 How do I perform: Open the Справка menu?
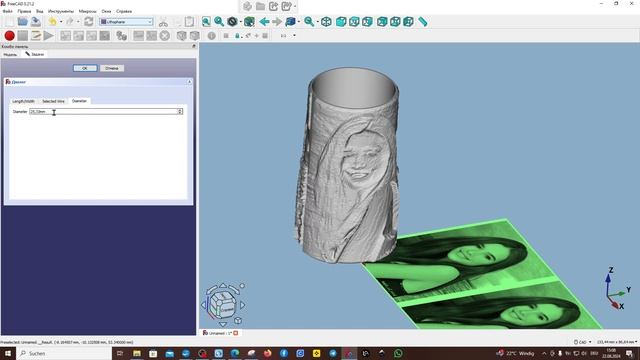click(124, 11)
